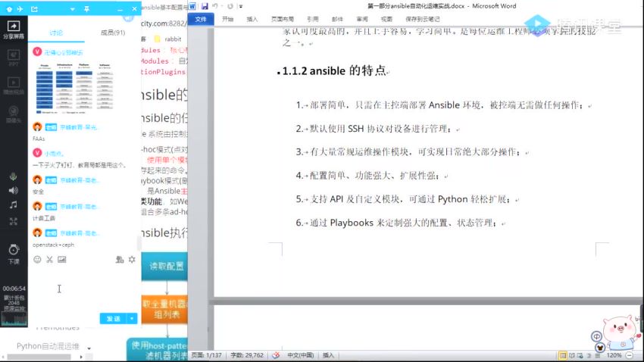
Task: Click the 发送 send button
Action: [114, 319]
